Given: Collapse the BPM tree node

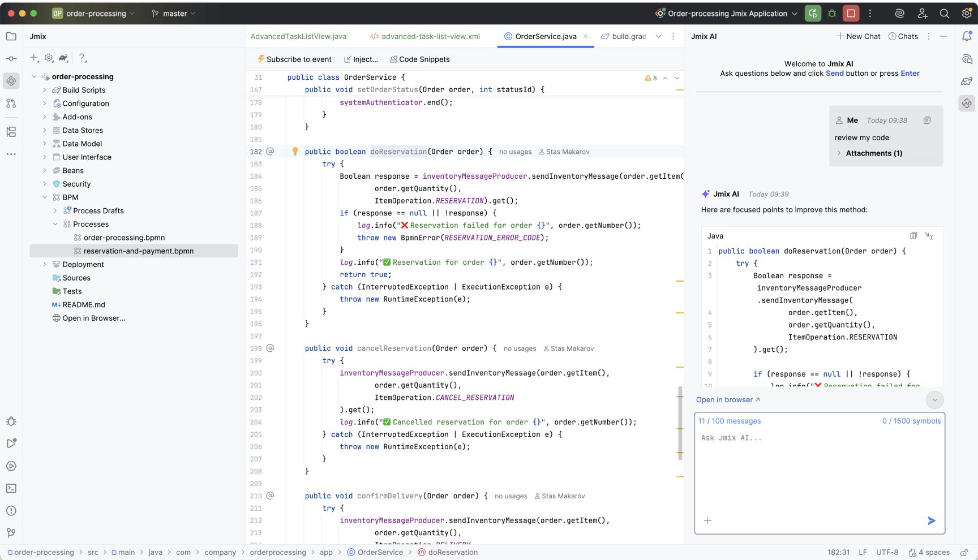Looking at the screenshot, I should point(45,197).
